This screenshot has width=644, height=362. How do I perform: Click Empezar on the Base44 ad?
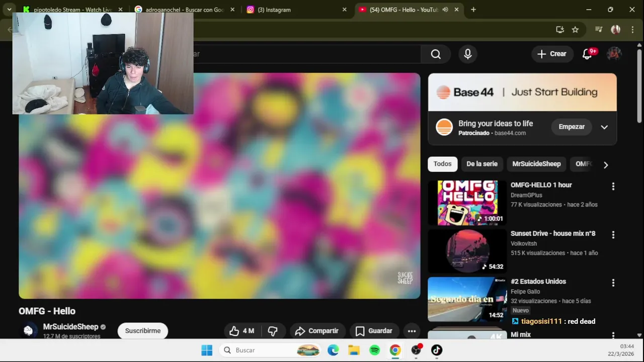coord(572,127)
